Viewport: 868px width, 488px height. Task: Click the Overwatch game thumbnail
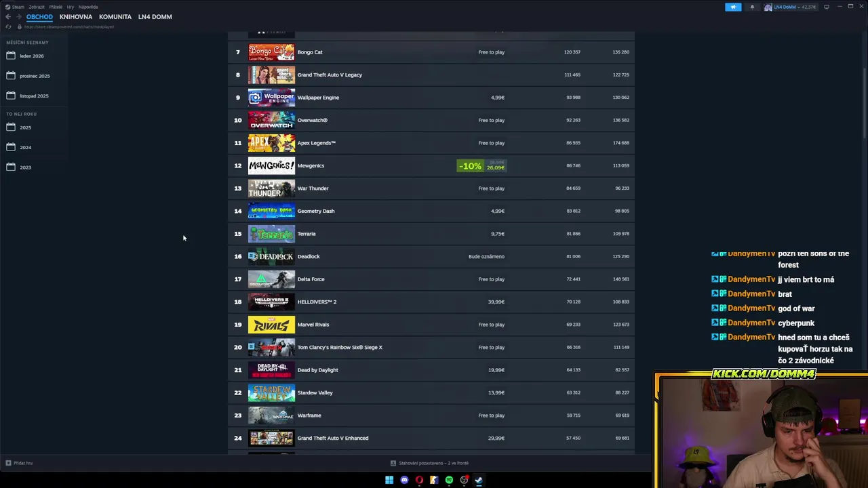(271, 120)
